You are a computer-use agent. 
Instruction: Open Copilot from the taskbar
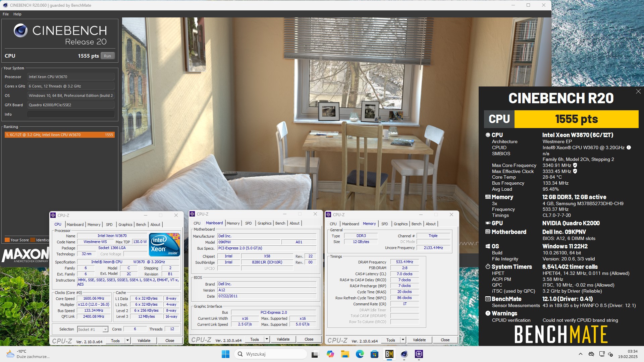330,354
